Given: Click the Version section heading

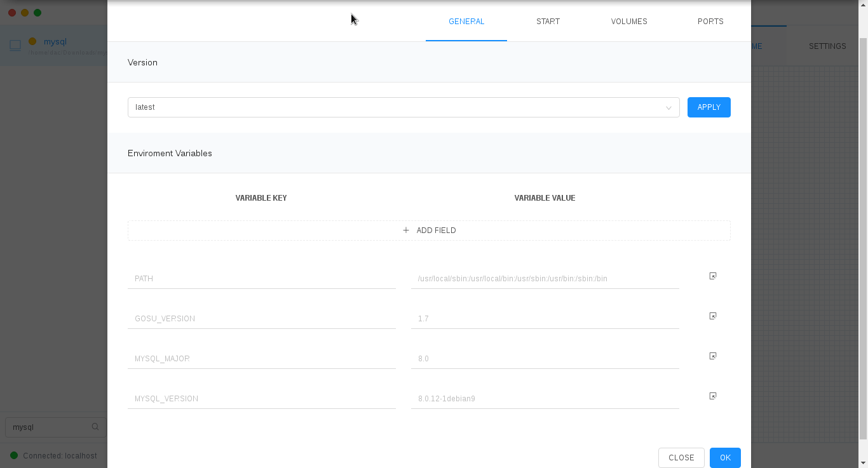Looking at the screenshot, I should (142, 62).
